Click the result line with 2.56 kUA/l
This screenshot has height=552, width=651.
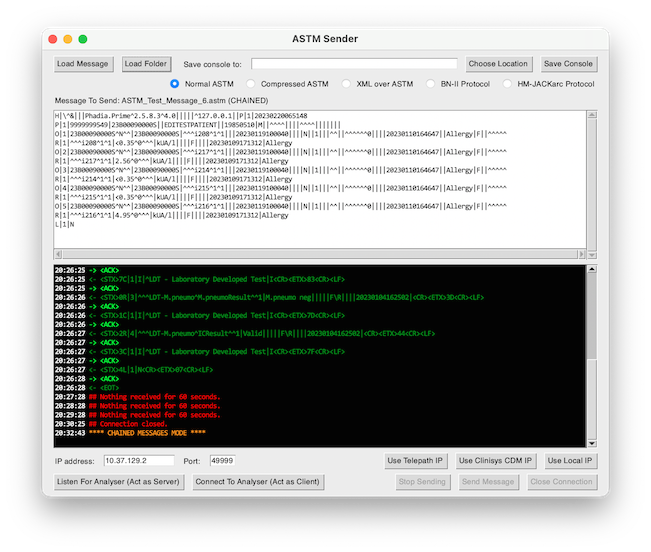[171, 161]
